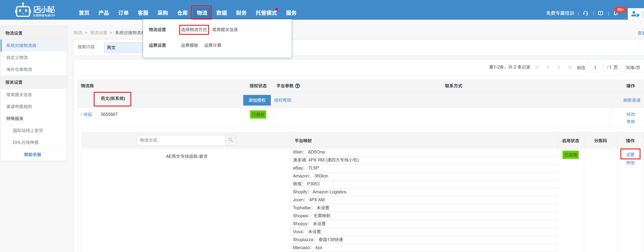The image size is (644, 252).
Task: Go to the previous page arrow
Action: click(548, 67)
